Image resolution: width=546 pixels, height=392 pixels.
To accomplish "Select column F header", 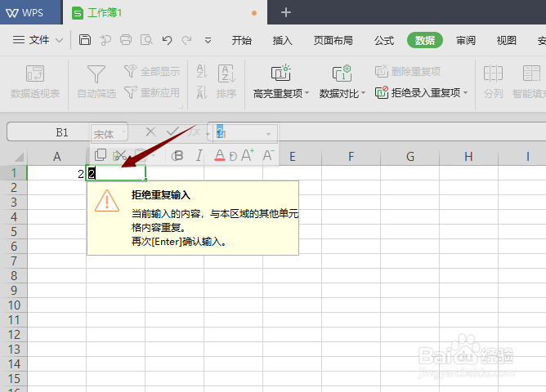I will pyautogui.click(x=351, y=157).
